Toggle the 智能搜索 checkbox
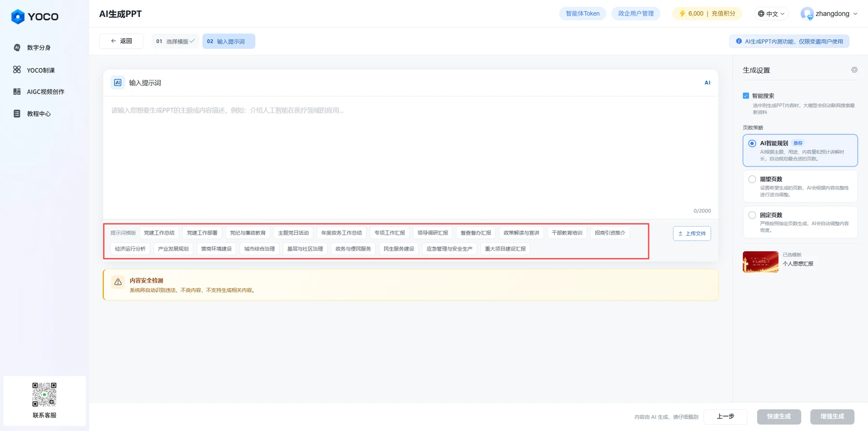Viewport: 868px width, 431px height. tap(746, 96)
